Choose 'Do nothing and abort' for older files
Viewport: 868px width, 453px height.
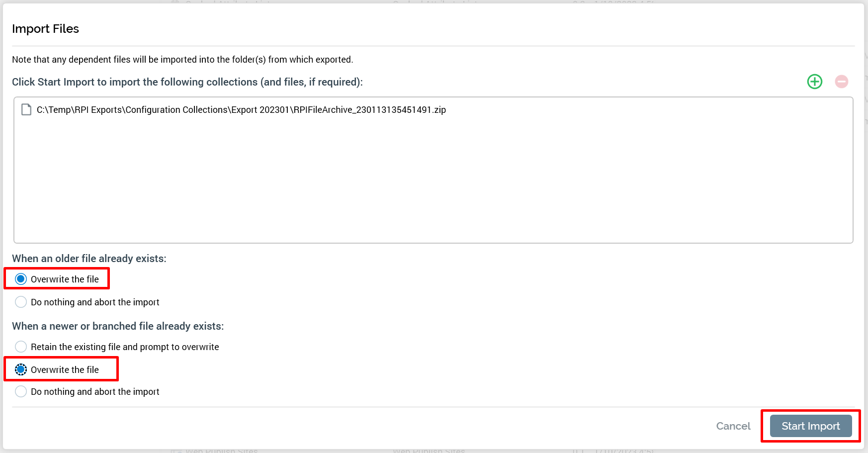click(x=21, y=302)
